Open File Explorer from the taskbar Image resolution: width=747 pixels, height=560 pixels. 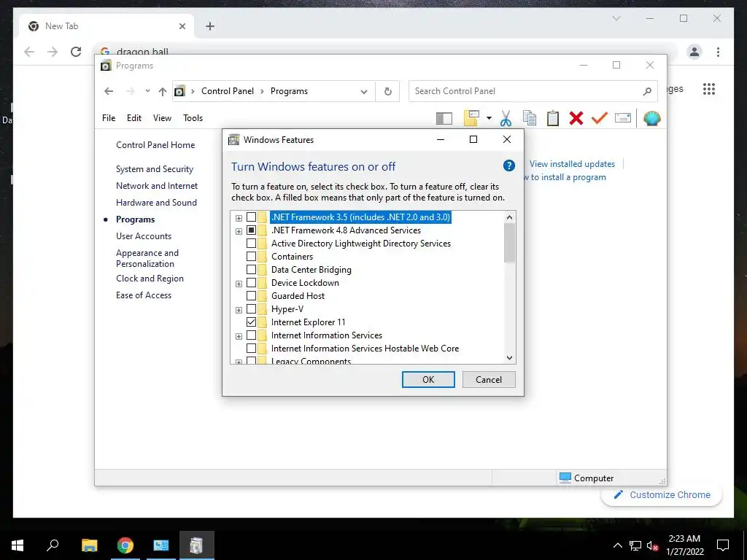pyautogui.click(x=90, y=545)
